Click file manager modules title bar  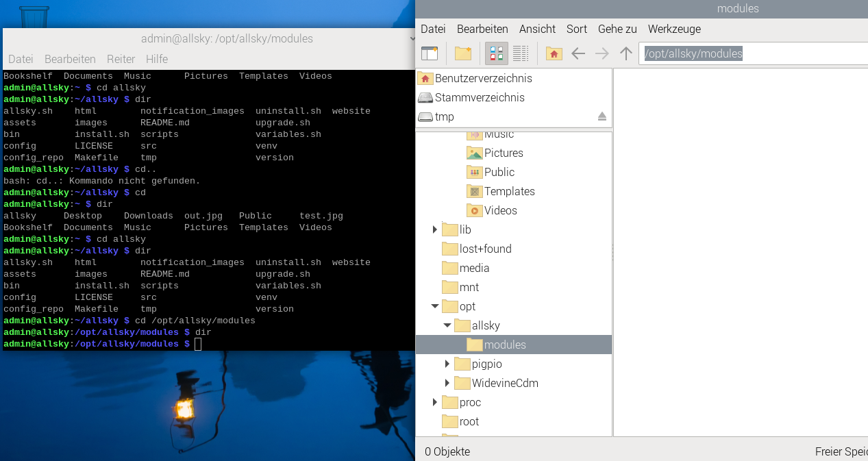641,9
